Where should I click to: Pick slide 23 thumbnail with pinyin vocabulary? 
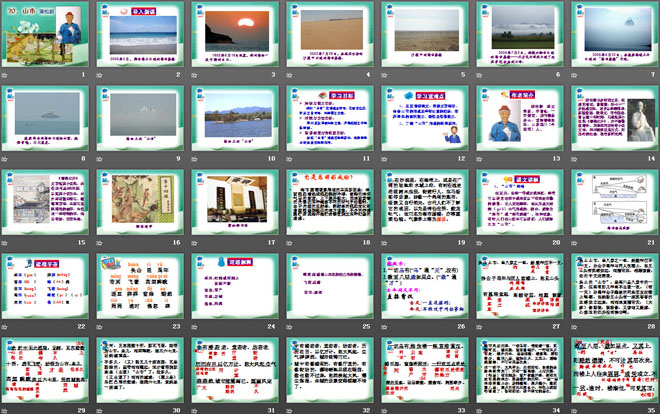click(x=140, y=287)
